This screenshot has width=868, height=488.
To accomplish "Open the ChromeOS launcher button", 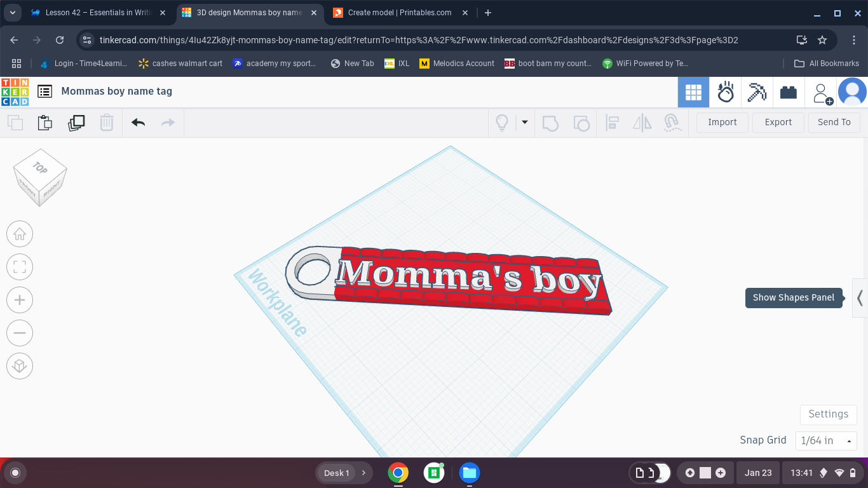I will coord(15,473).
